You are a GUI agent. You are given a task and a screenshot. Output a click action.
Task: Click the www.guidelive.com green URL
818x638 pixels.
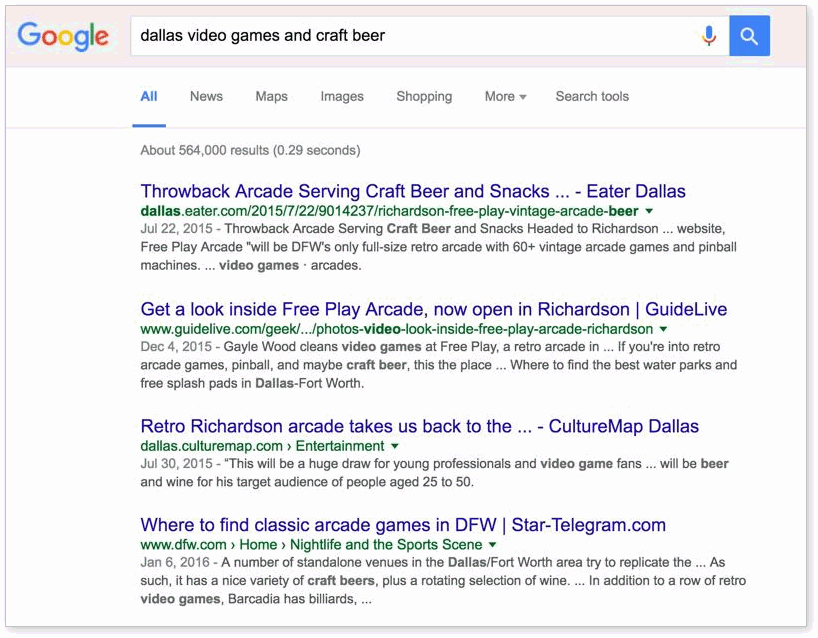[x=396, y=329]
